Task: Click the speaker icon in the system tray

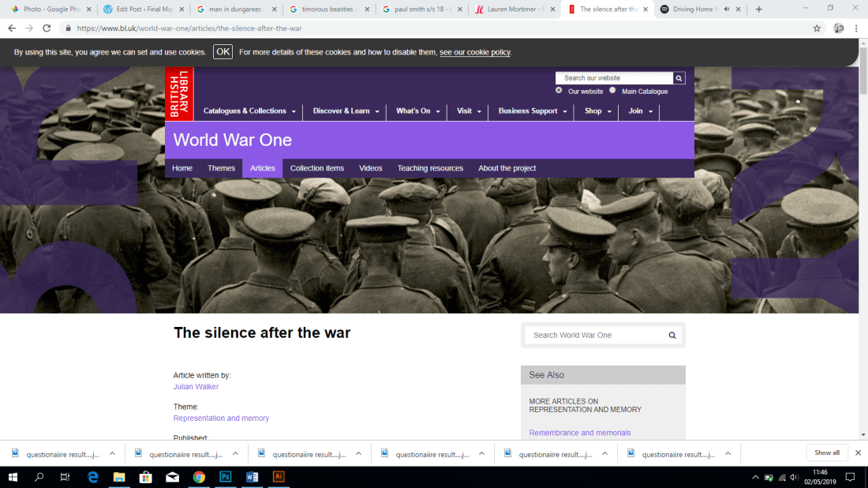Action: [x=793, y=477]
